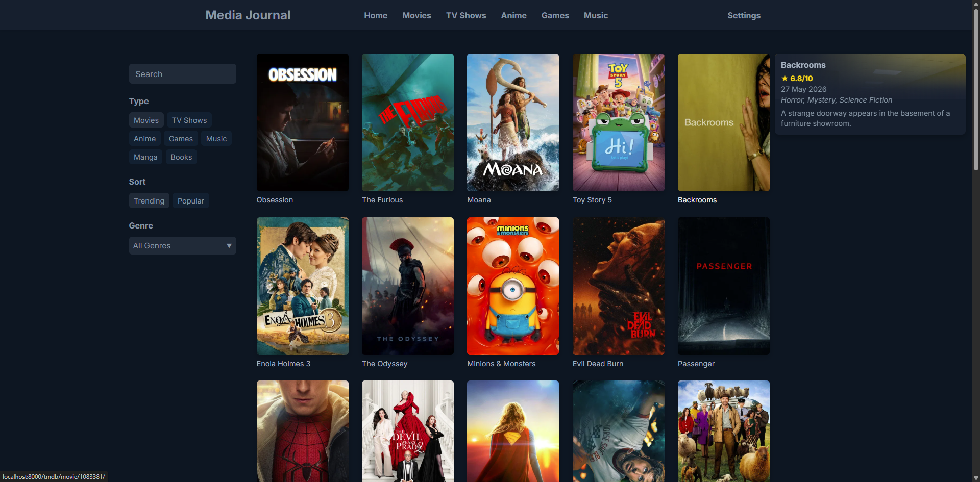Open the Games nav item
The width and height of the screenshot is (980, 482).
pyautogui.click(x=555, y=16)
